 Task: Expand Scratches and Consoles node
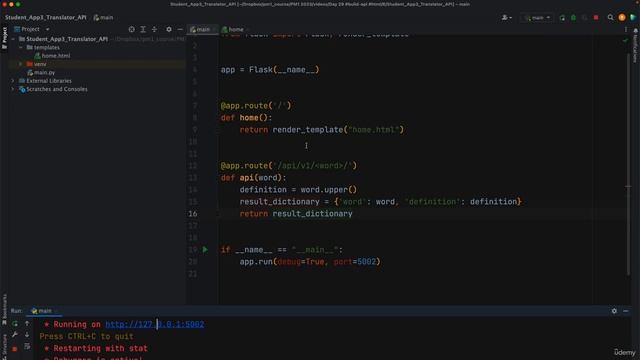click(13, 89)
